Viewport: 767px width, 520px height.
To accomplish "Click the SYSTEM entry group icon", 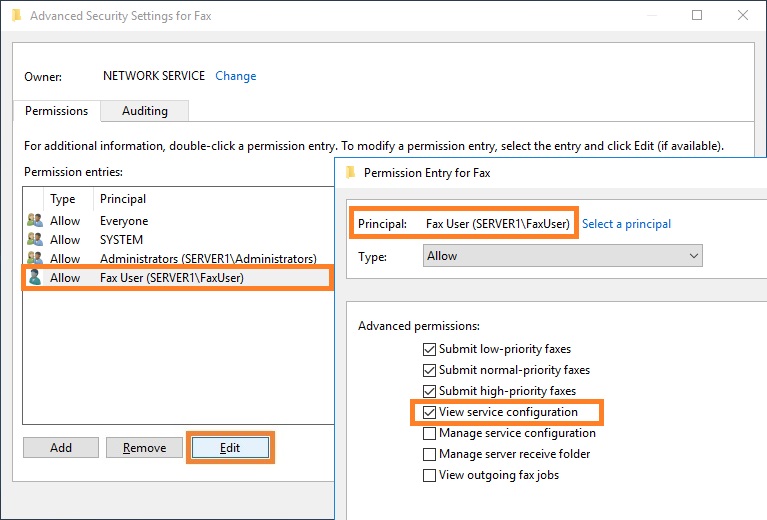I will click(35, 239).
